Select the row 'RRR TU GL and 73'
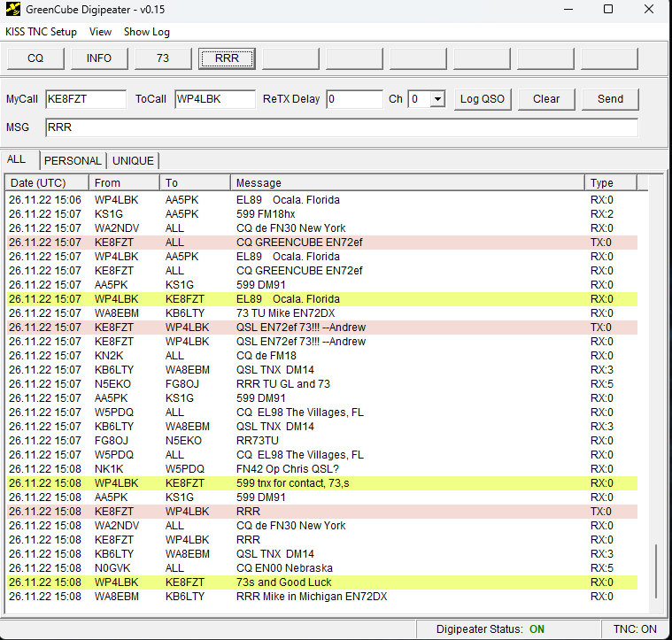The width and height of the screenshot is (672, 640). pos(322,384)
